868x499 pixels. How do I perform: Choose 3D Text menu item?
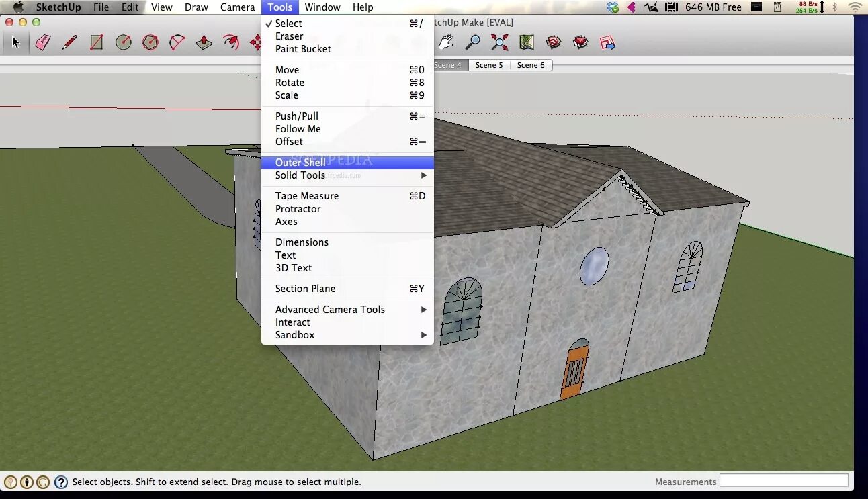[x=347, y=268]
